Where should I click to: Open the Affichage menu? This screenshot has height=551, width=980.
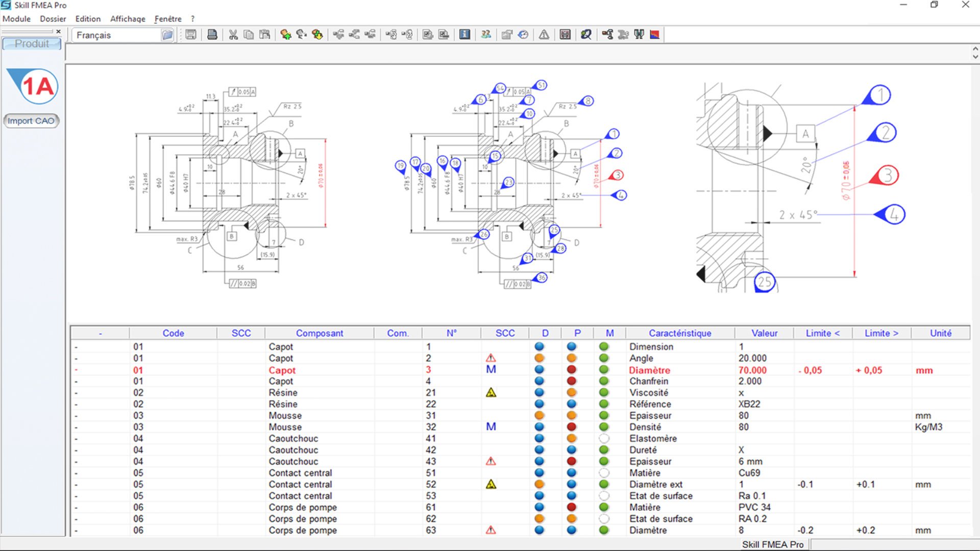[x=128, y=19]
